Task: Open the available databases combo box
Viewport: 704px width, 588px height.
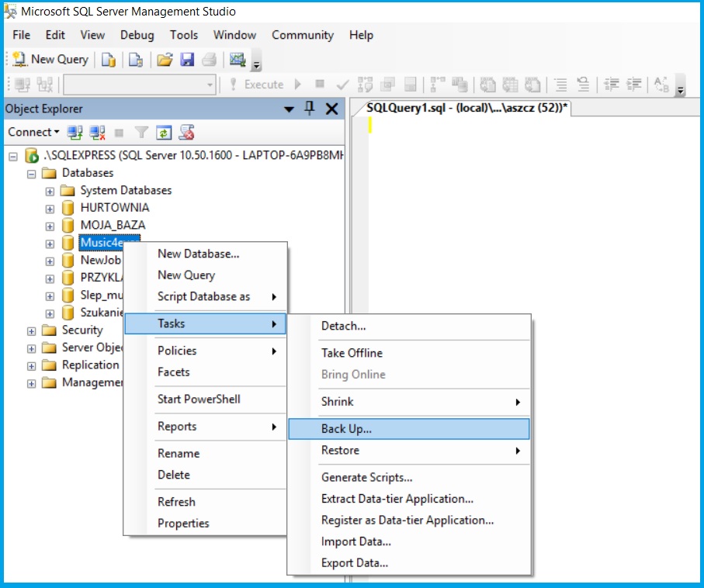Action: pos(140,85)
